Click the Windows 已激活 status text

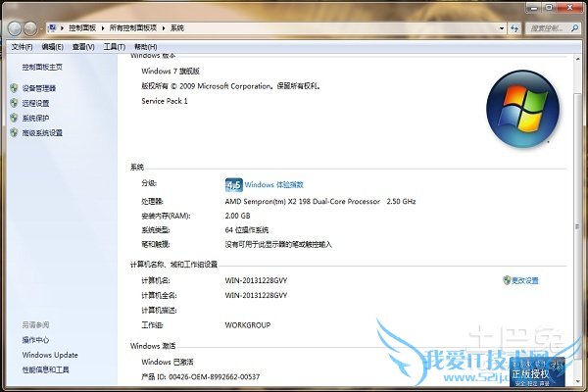(168, 362)
